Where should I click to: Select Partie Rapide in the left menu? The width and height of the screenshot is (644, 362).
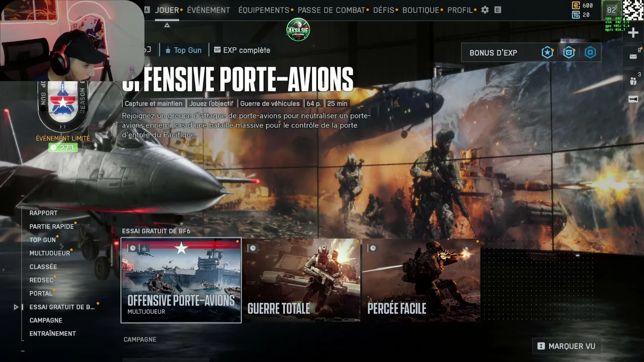(51, 227)
